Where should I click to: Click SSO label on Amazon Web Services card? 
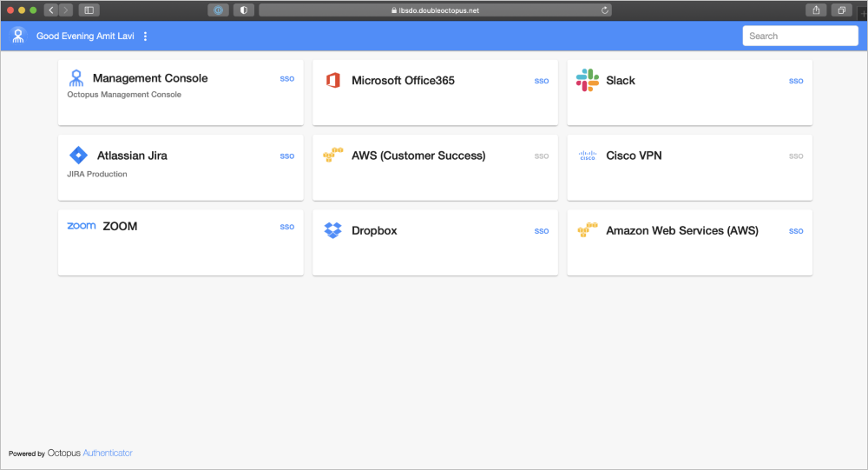(796, 231)
